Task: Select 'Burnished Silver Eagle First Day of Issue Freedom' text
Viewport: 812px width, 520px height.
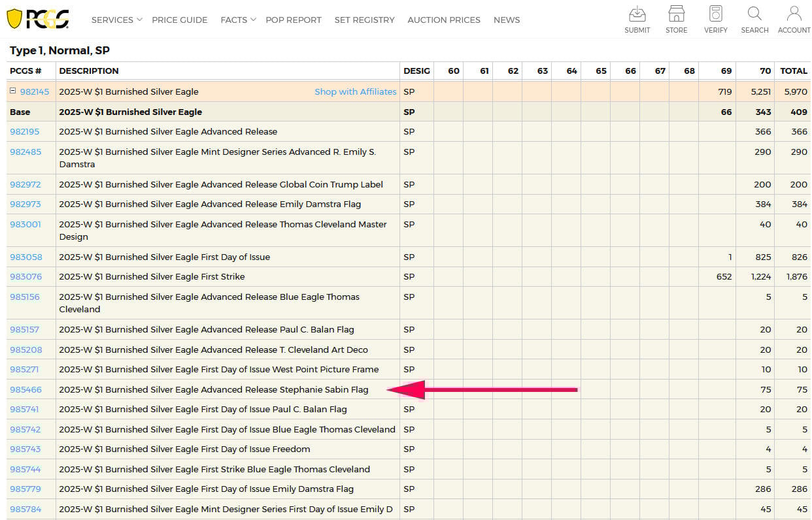Action: coord(208,449)
